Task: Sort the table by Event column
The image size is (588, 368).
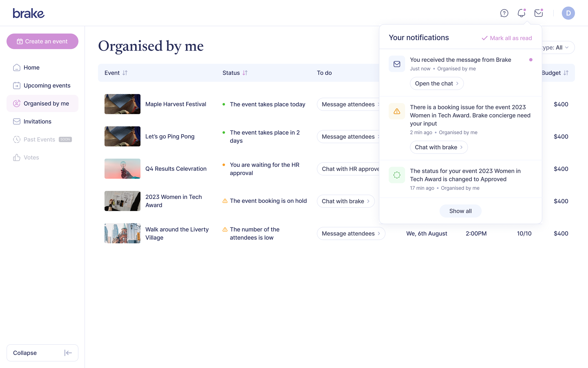Action: coord(125,73)
